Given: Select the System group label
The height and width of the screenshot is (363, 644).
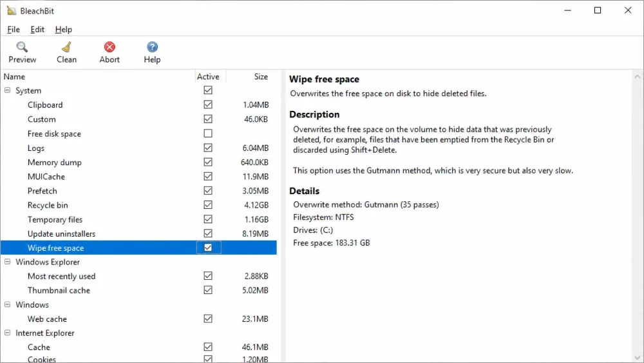Looking at the screenshot, I should coord(28,90).
